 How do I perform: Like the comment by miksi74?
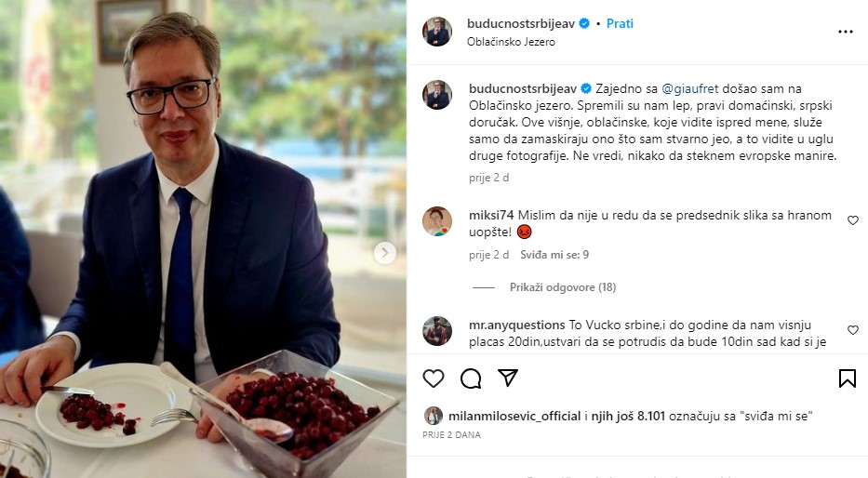point(852,220)
